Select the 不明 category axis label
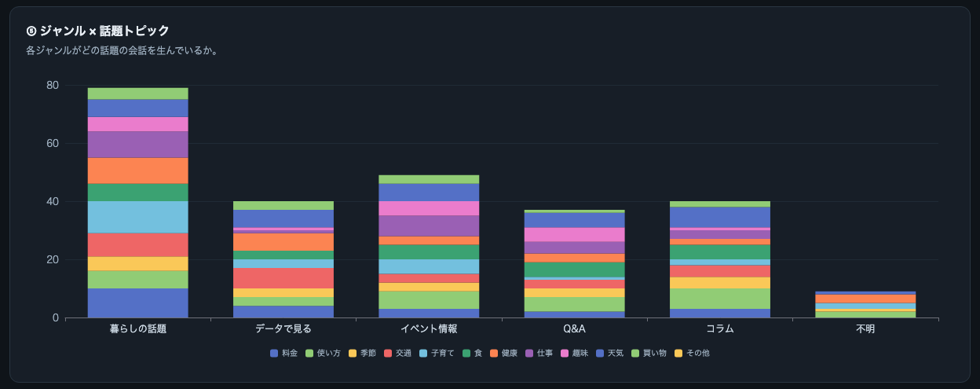 tap(865, 329)
